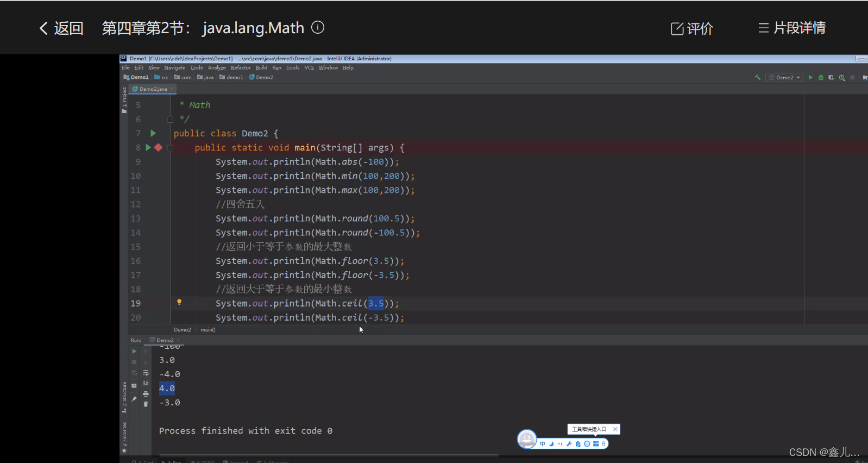
Task: Open the Tools menu
Action: tap(293, 68)
